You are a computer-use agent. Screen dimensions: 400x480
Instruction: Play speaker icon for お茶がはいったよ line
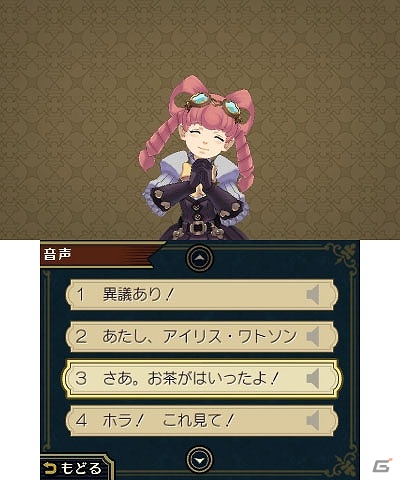(313, 378)
